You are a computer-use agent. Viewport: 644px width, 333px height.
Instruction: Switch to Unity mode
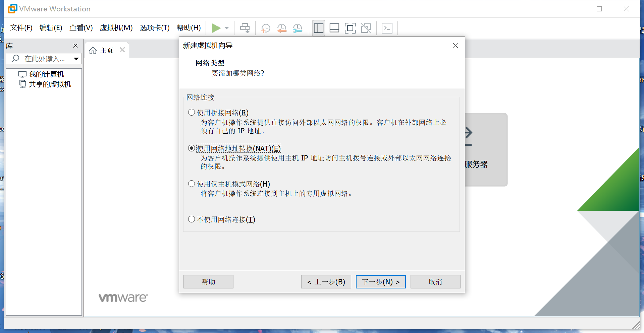pyautogui.click(x=366, y=28)
